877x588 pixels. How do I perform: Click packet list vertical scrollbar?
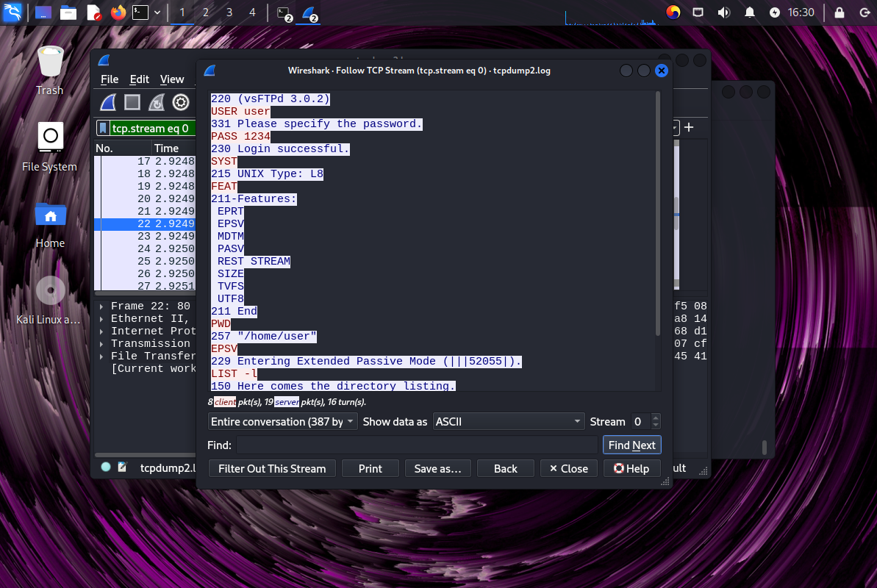676,215
